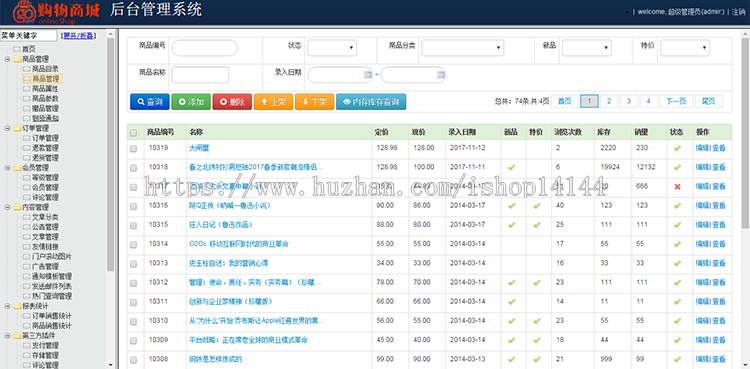750x369 pixels.
Task: Collapse the 商品管理 tree group toggle
Action: pos(7,59)
